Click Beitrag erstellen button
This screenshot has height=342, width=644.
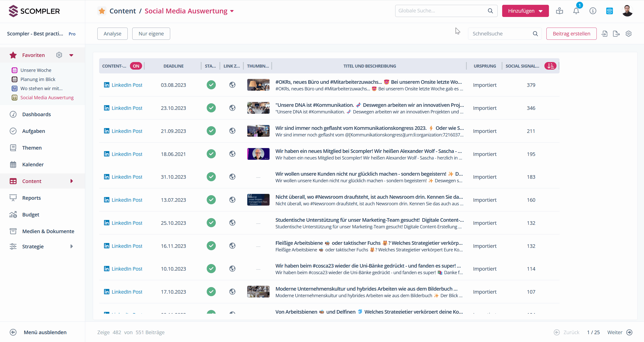point(571,34)
